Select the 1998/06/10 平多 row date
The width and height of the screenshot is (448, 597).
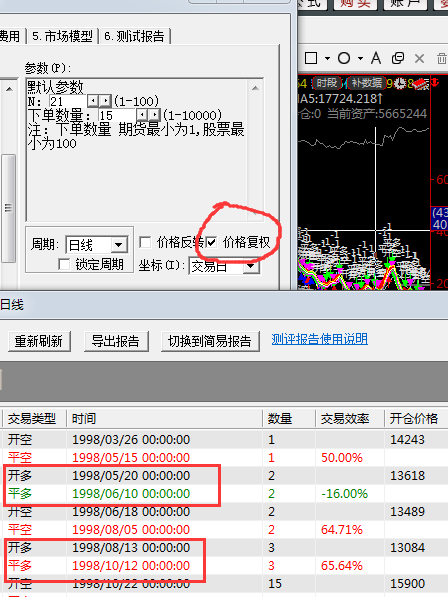tap(131, 493)
